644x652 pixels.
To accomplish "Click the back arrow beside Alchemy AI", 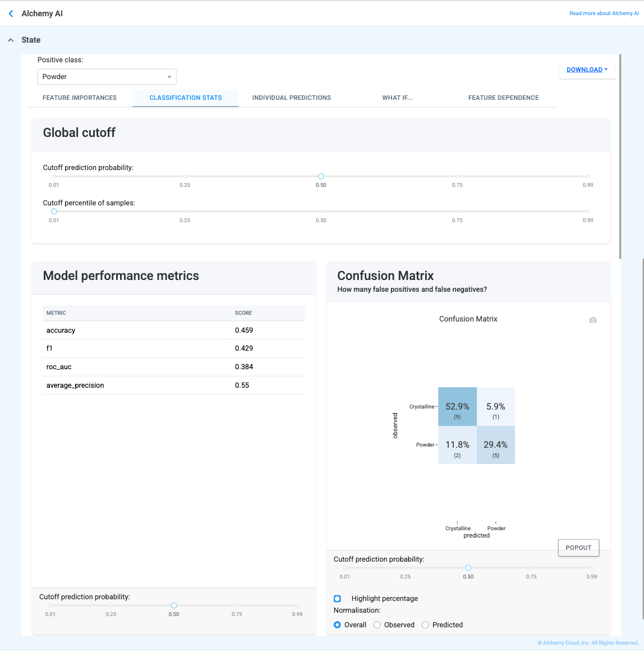I will 11,13.
